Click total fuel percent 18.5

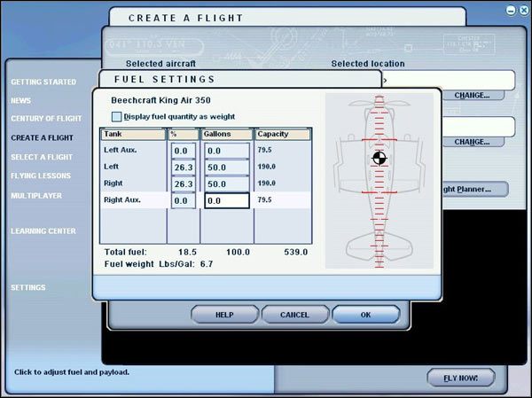click(x=187, y=252)
